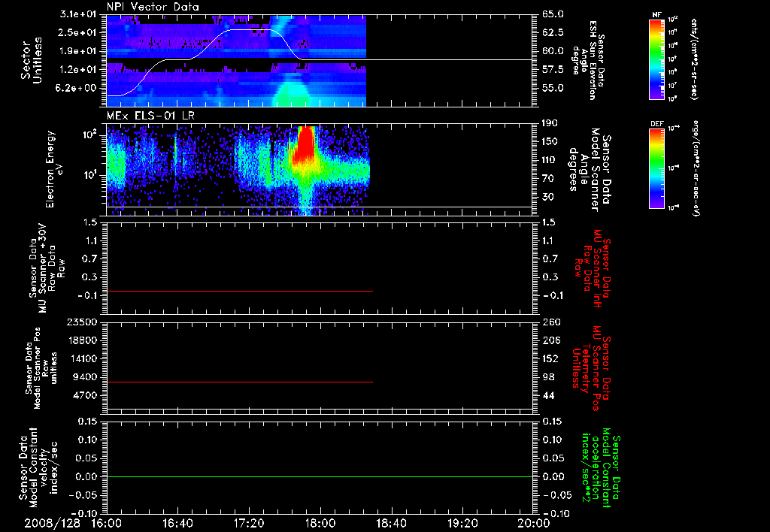Click the 16:40 time axis label
Viewport: 770px width, 532px height.
click(x=177, y=523)
